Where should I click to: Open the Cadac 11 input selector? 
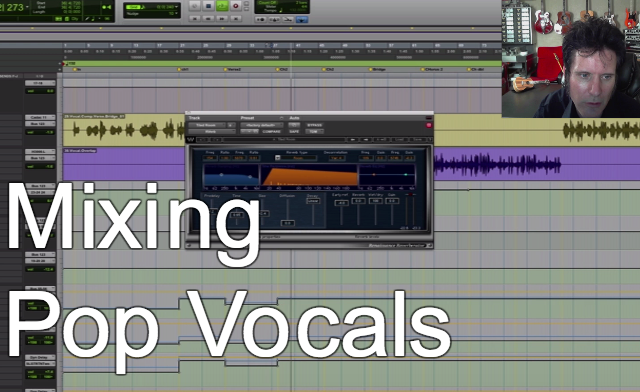point(40,117)
